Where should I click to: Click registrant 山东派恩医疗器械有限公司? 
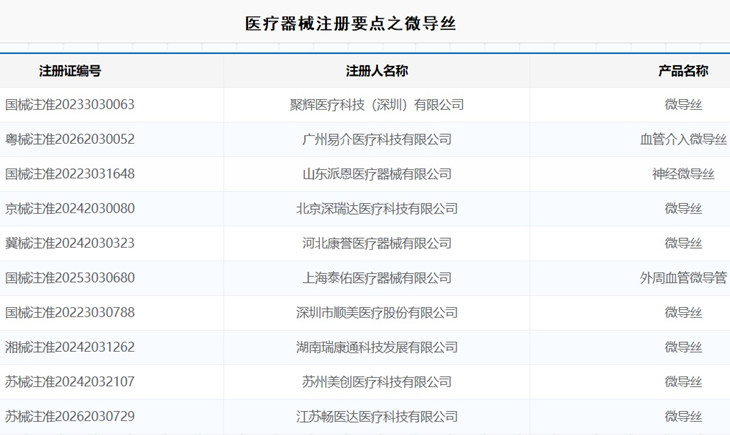(x=377, y=174)
